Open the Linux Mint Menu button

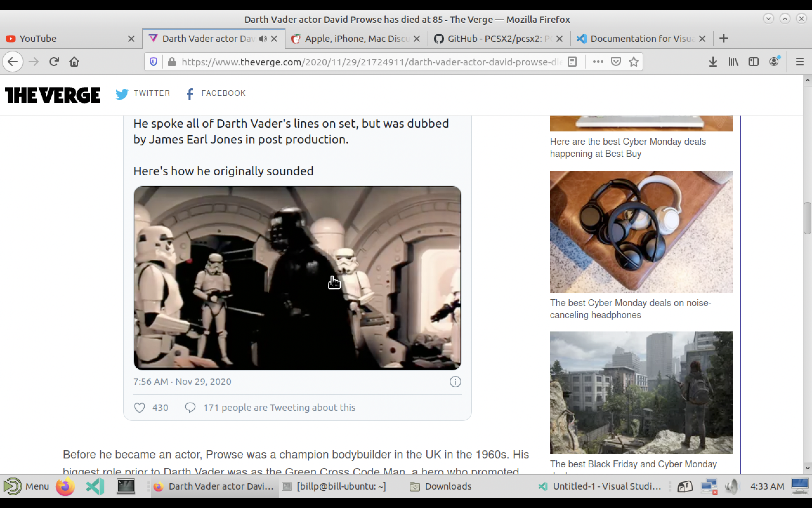point(26,486)
